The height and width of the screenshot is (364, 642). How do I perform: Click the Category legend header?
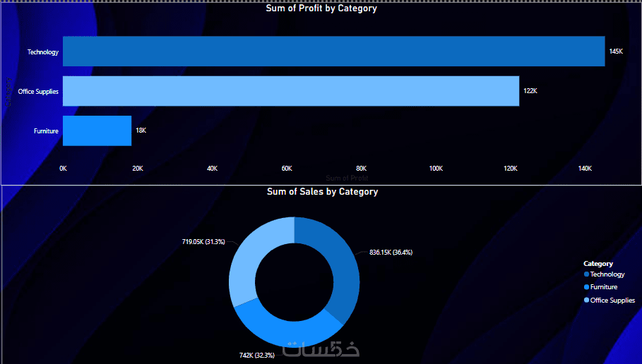pyautogui.click(x=598, y=263)
